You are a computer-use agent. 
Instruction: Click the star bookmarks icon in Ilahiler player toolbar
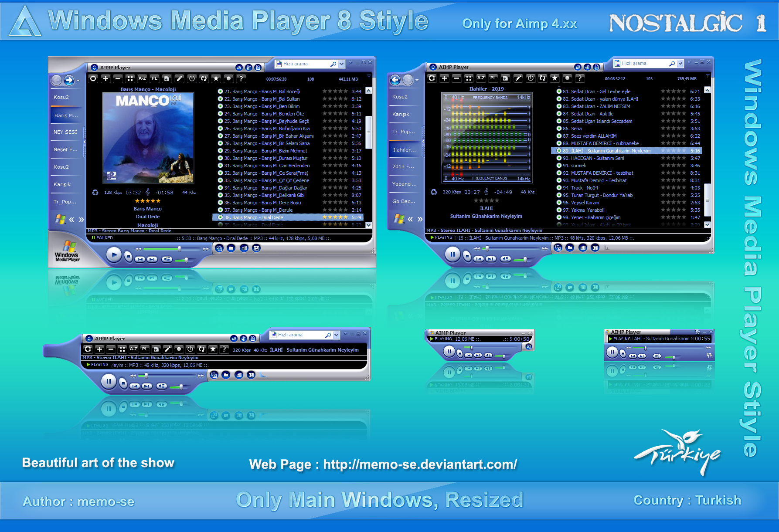pyautogui.click(x=554, y=78)
